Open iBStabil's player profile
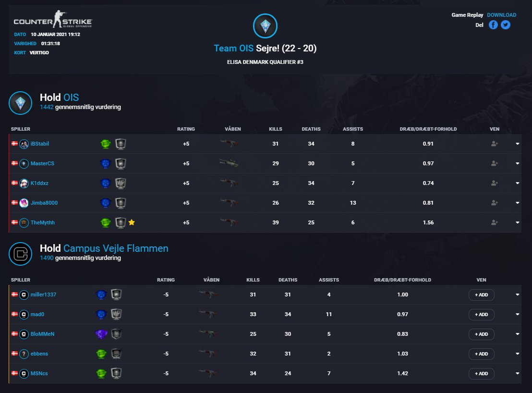This screenshot has width=532, height=393. pos(40,144)
